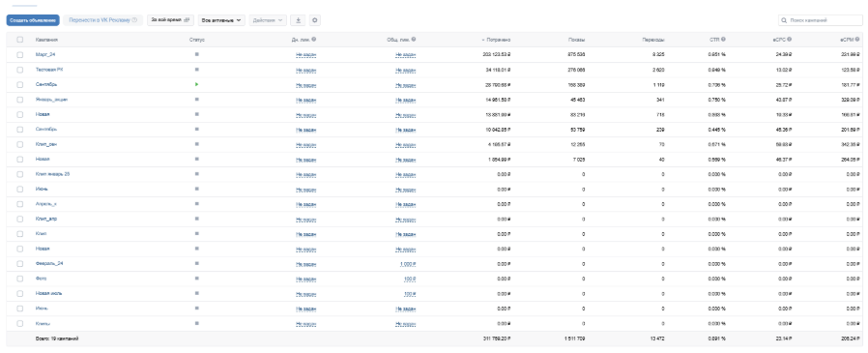This screenshot has height=353, width=868.
Task: Click the question icon in Перенести в VK Рекламу
Action: (134, 20)
